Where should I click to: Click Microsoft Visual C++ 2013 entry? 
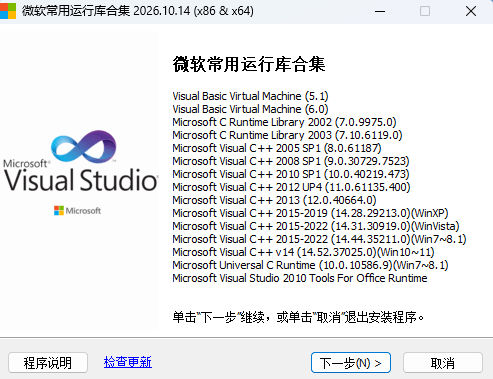click(274, 200)
